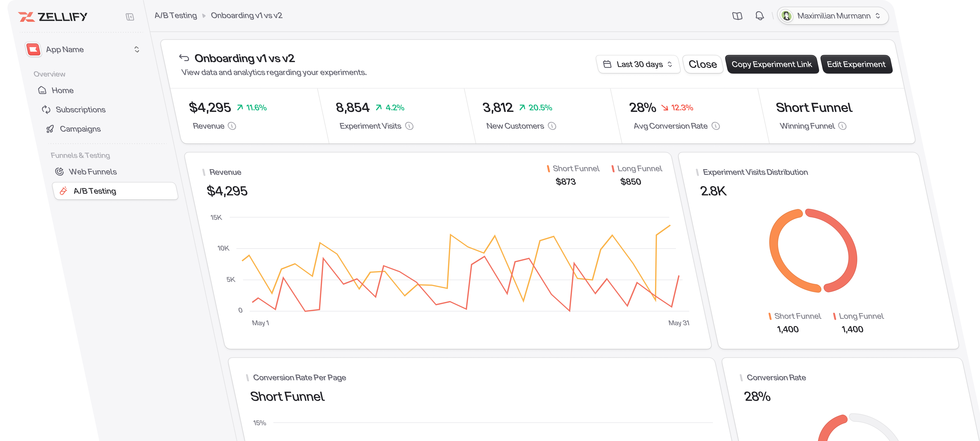Click the back arrow beside Onboarding title
Image resolution: width=980 pixels, height=441 pixels.
[x=184, y=58]
